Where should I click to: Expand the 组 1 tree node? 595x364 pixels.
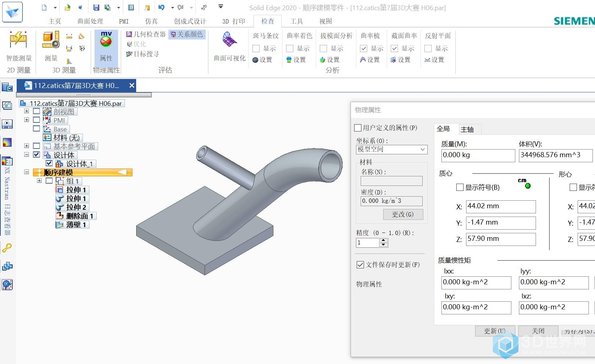39,180
